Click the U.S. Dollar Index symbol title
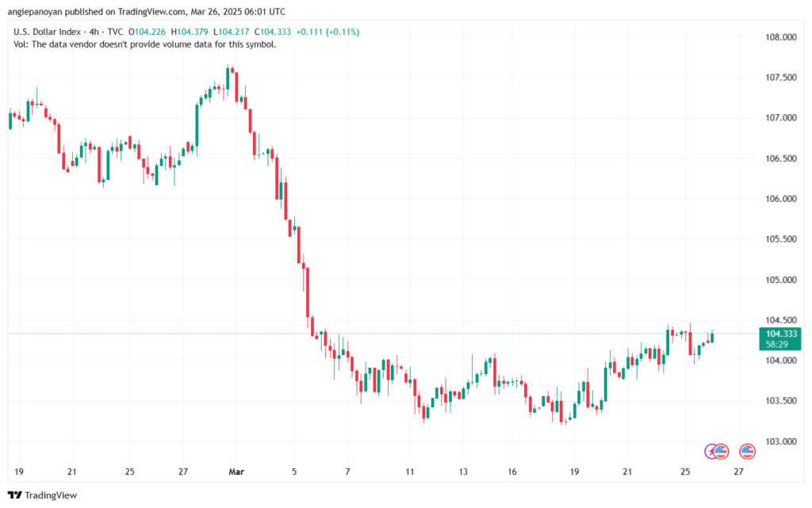The width and height of the screenshot is (812, 508). tap(47, 32)
